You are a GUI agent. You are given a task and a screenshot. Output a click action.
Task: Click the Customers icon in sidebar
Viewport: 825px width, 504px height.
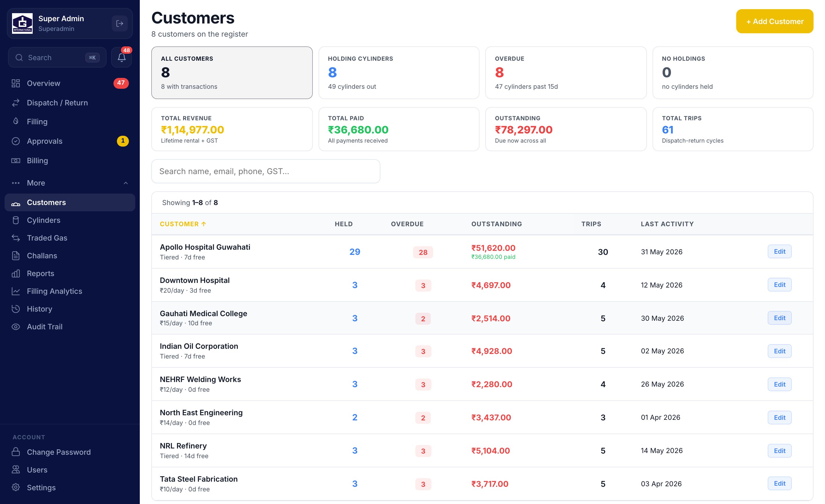click(x=16, y=203)
